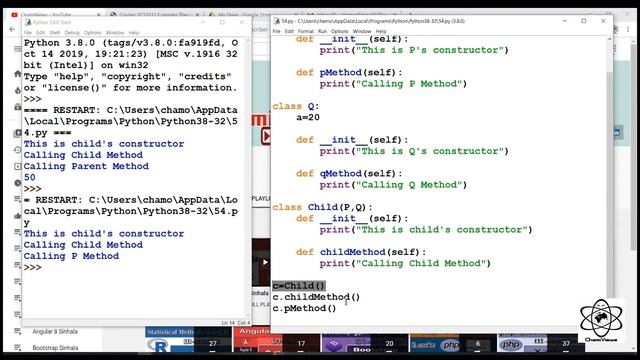Click the editor's vertical scrollbar thumb
The width and height of the screenshot is (640, 360).
[x=610, y=184]
